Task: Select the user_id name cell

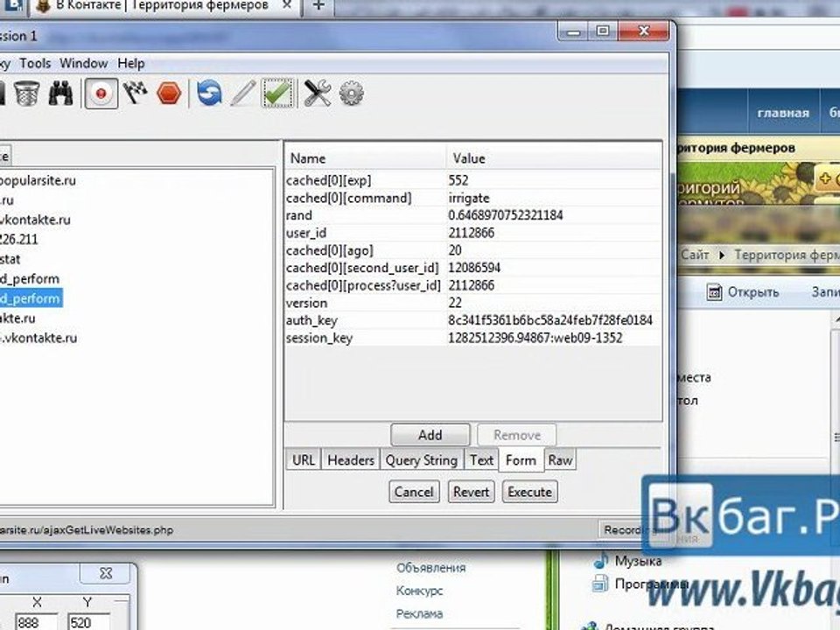Action: click(x=306, y=233)
